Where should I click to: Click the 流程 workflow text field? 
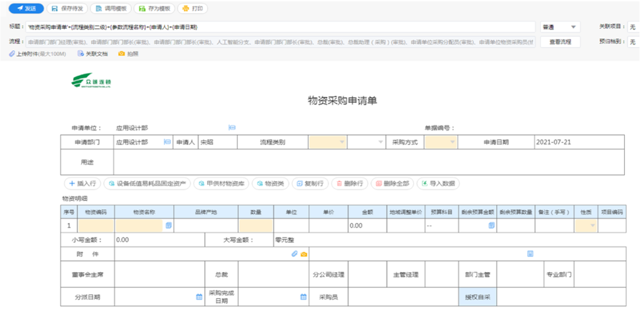[x=281, y=42]
